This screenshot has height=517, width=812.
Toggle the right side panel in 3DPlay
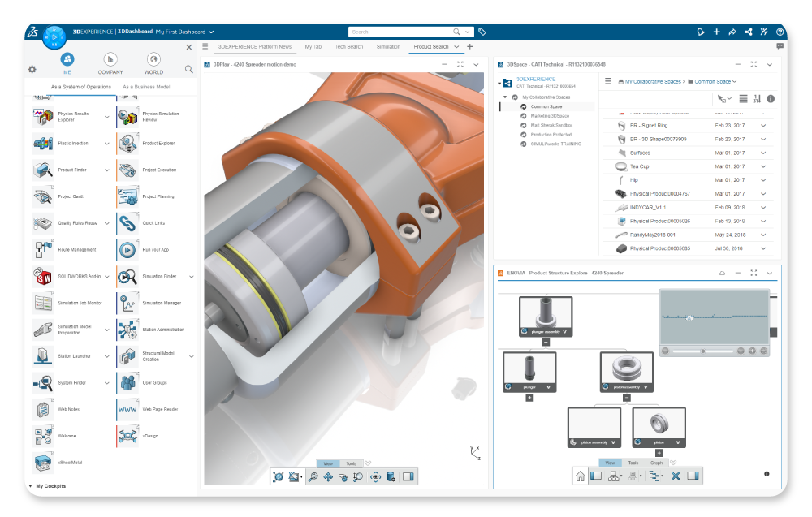point(408,476)
